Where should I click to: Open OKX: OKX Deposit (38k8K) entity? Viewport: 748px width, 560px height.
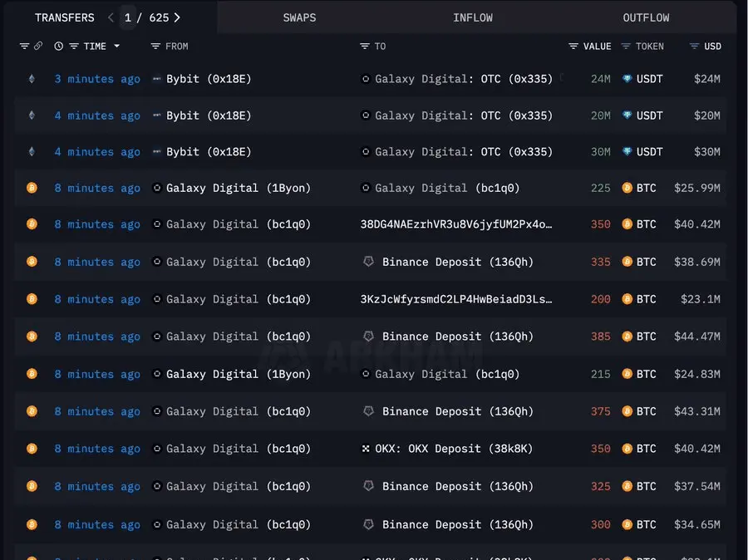pyautogui.click(x=453, y=449)
